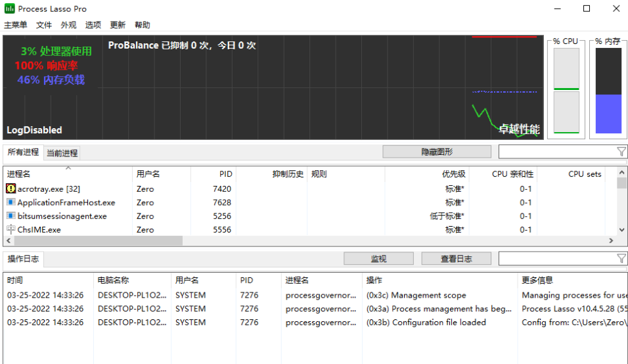Click the 卓越性能 power plan label

519,129
